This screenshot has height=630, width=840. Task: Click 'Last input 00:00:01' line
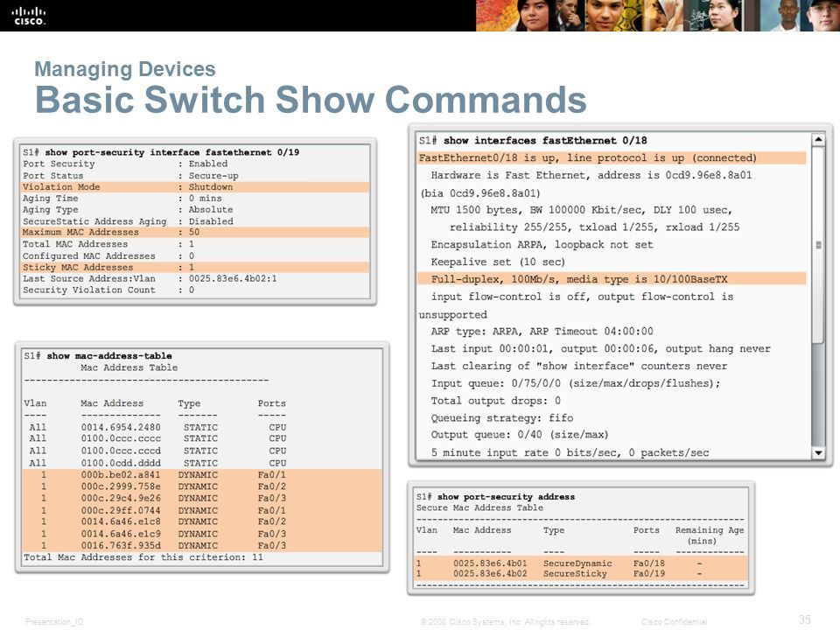[600, 349]
